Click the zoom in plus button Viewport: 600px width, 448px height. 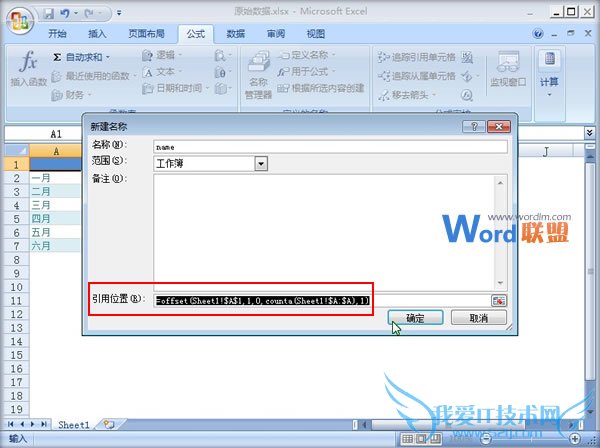(575, 439)
